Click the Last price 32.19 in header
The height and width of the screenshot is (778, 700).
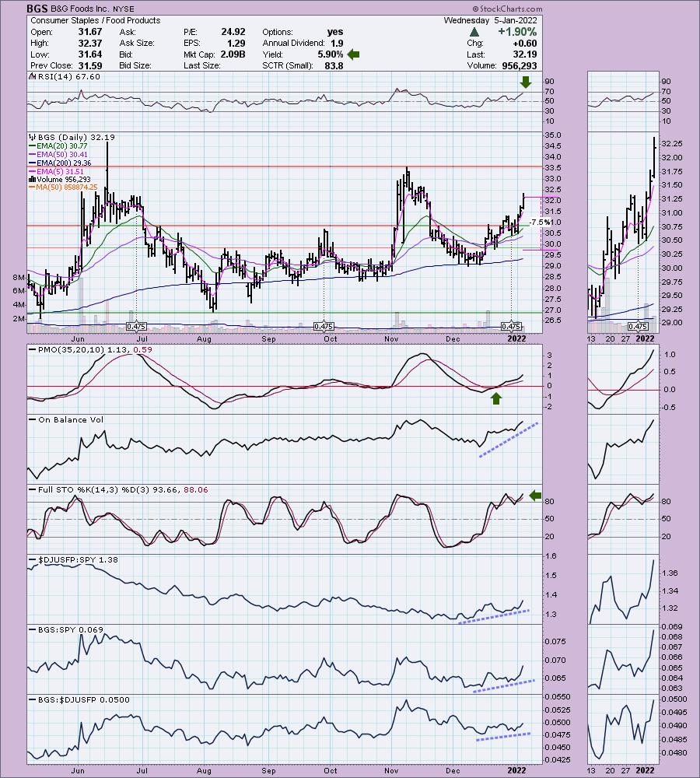tap(525, 54)
